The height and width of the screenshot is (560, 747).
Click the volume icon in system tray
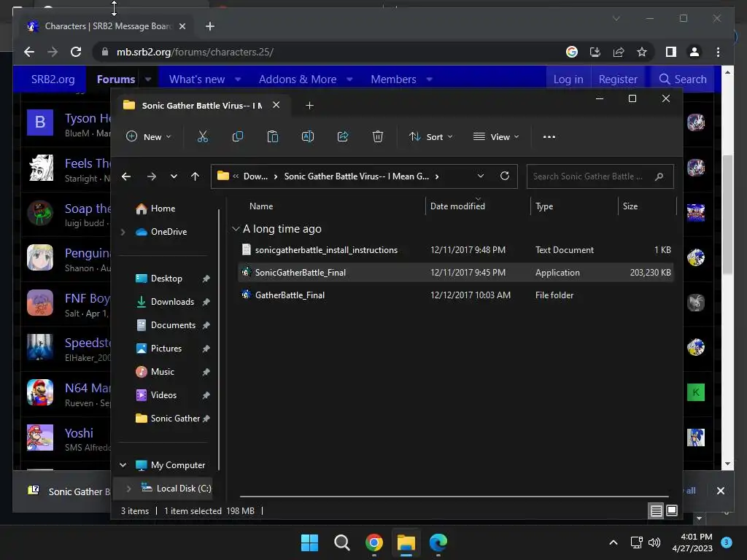pos(654,542)
